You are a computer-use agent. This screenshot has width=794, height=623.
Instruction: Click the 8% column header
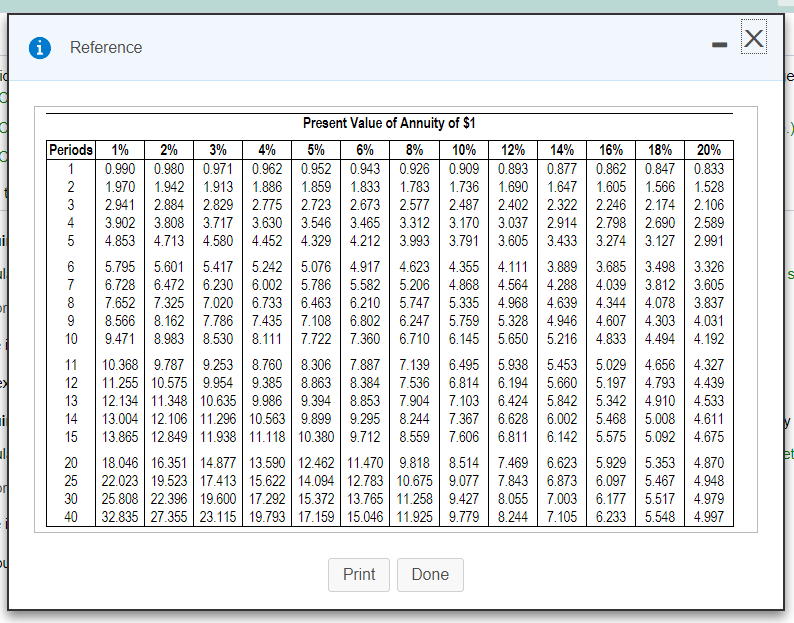click(414, 150)
